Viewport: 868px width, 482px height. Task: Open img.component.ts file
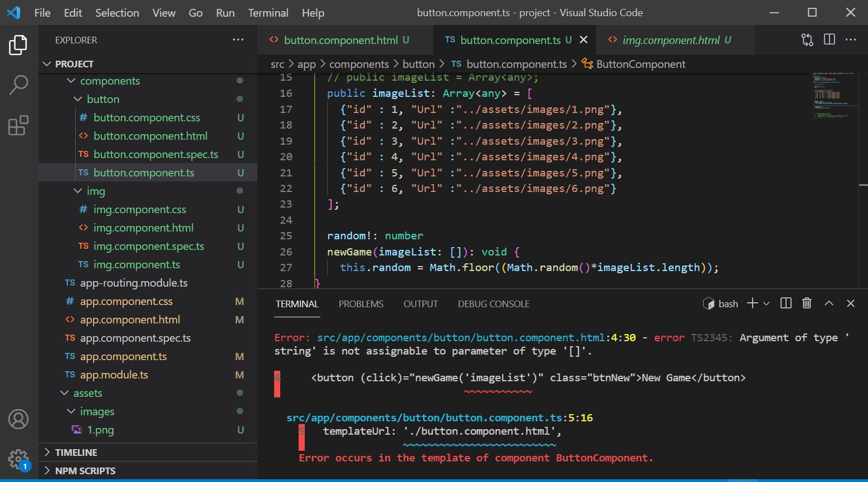point(148,264)
